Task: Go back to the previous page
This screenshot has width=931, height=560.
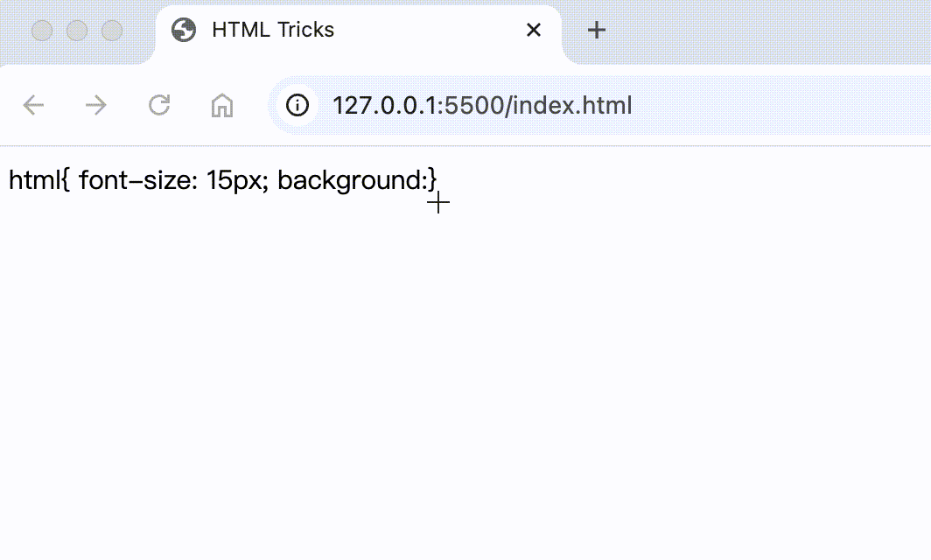Action: click(x=33, y=106)
